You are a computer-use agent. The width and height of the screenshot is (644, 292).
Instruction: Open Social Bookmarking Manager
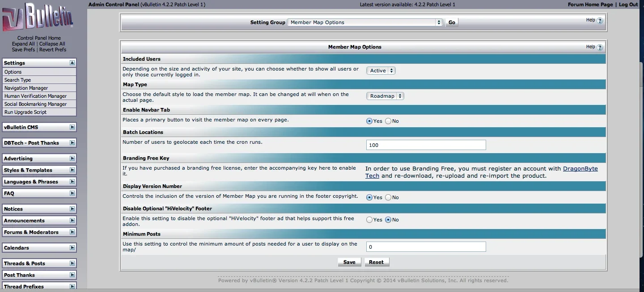click(39, 104)
